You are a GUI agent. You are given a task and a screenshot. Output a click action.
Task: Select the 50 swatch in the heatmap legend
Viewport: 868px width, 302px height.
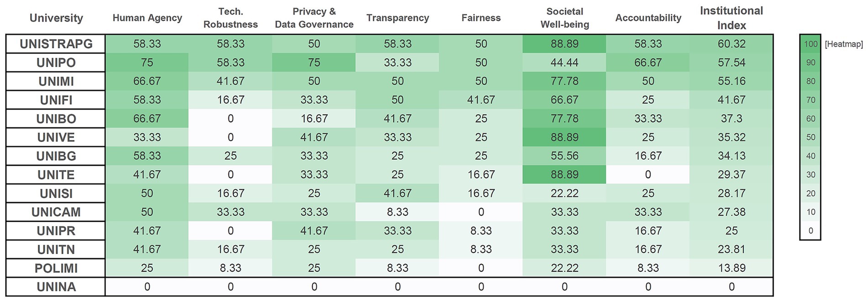coord(810,137)
